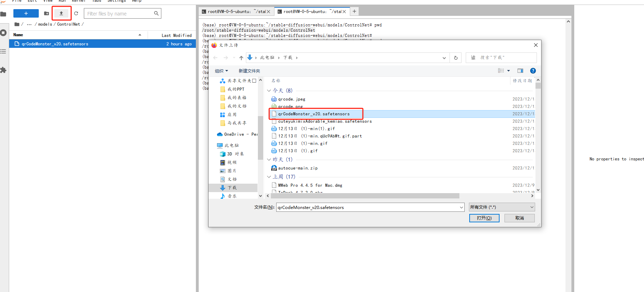Open the extension manager puzzle icon
Viewport: 644px width, 292px height.
[4, 70]
